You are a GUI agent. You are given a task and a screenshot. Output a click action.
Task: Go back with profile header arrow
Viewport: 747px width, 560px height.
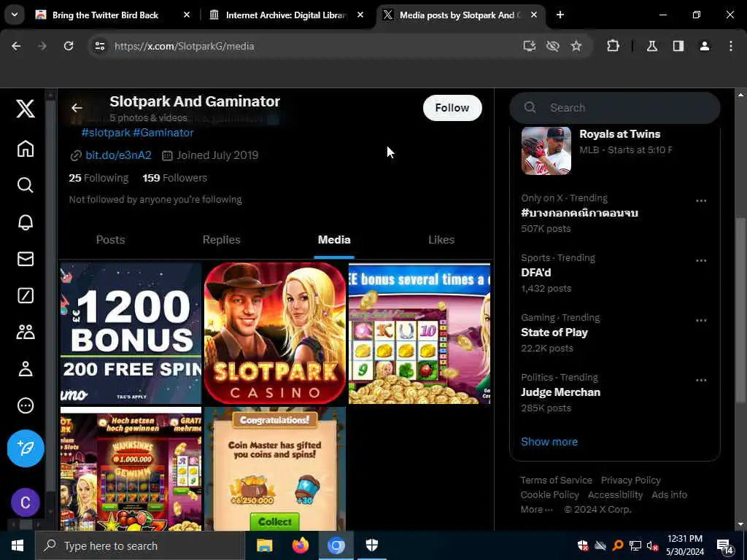coord(77,108)
